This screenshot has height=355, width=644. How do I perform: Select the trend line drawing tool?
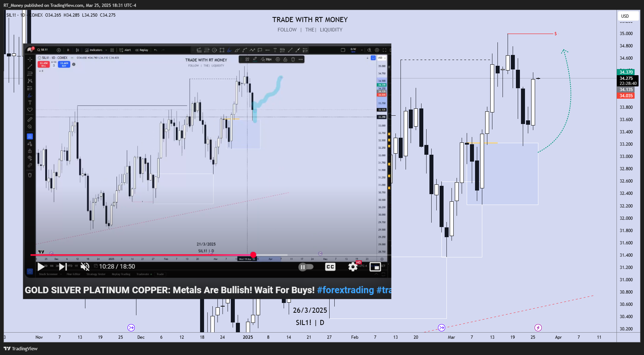pyautogui.click(x=30, y=67)
